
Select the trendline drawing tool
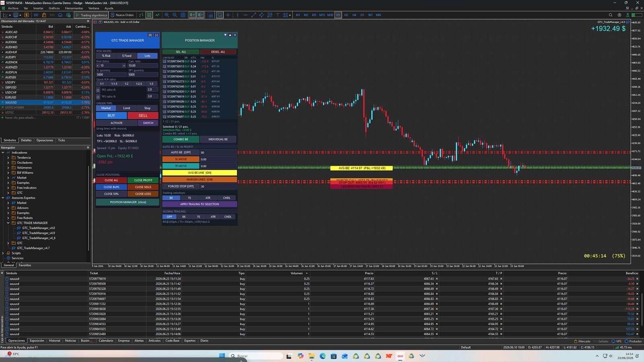254,15
